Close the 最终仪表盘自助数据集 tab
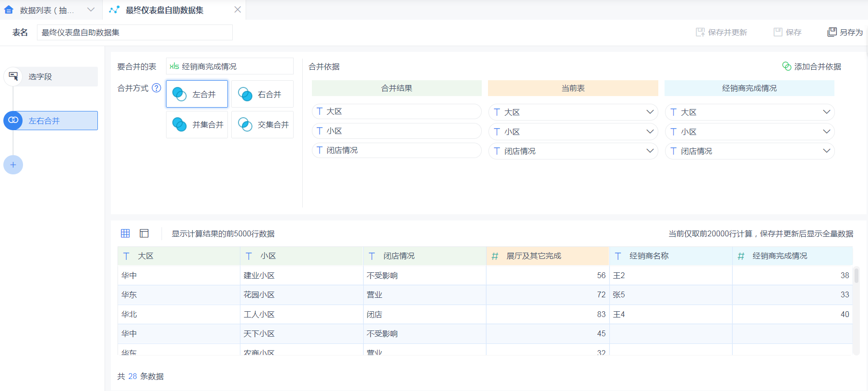 pos(238,10)
